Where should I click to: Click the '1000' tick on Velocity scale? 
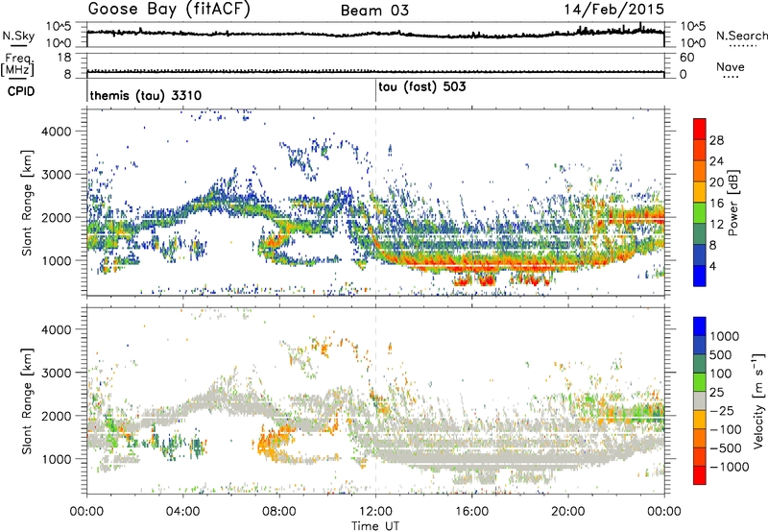(x=724, y=336)
